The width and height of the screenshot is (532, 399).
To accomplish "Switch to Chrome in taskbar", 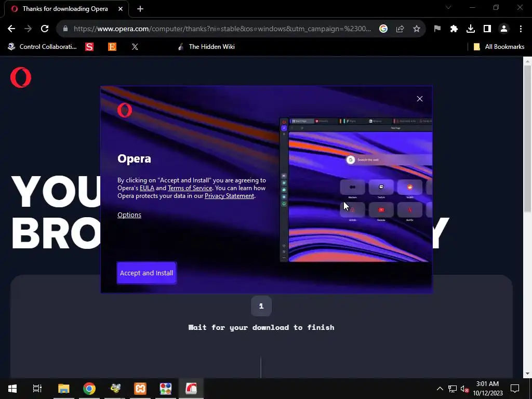I will click(89, 389).
